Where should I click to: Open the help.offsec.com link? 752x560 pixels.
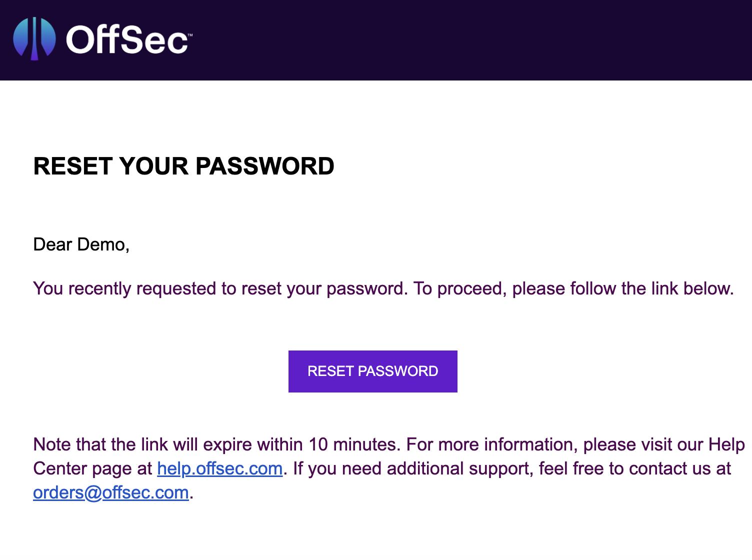(x=220, y=468)
